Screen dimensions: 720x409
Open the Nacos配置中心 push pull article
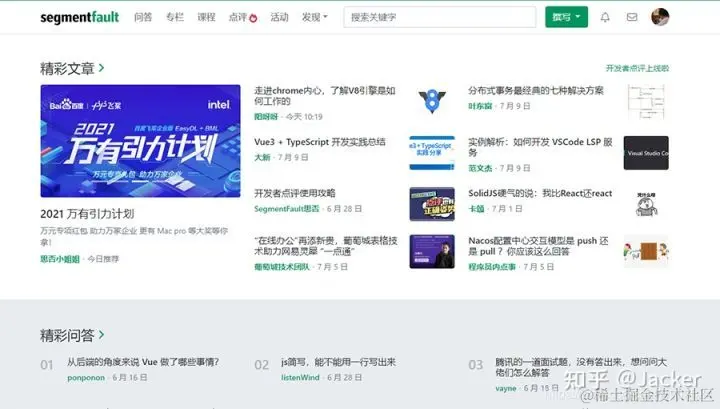[x=538, y=246]
